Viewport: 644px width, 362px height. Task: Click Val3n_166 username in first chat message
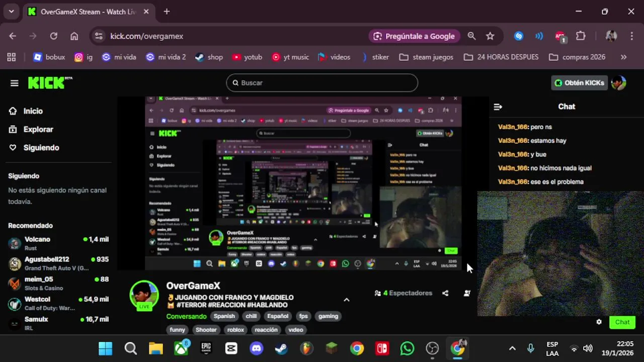[513, 127]
